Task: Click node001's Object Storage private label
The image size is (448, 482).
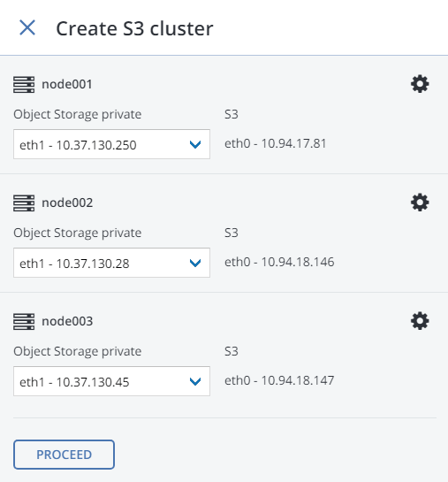Action: tap(78, 115)
